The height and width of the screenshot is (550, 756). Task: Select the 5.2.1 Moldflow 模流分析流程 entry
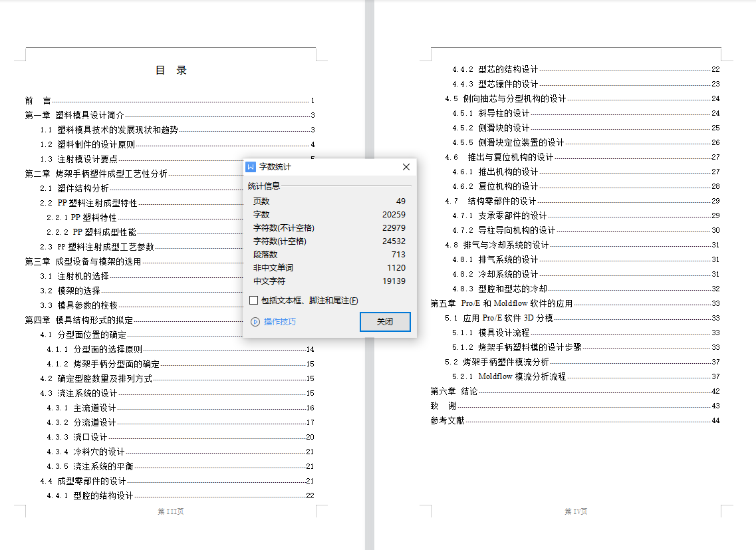(509, 376)
